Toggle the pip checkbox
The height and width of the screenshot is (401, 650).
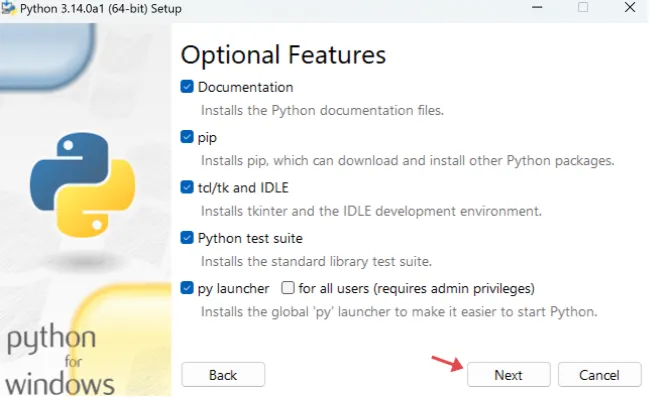187,137
